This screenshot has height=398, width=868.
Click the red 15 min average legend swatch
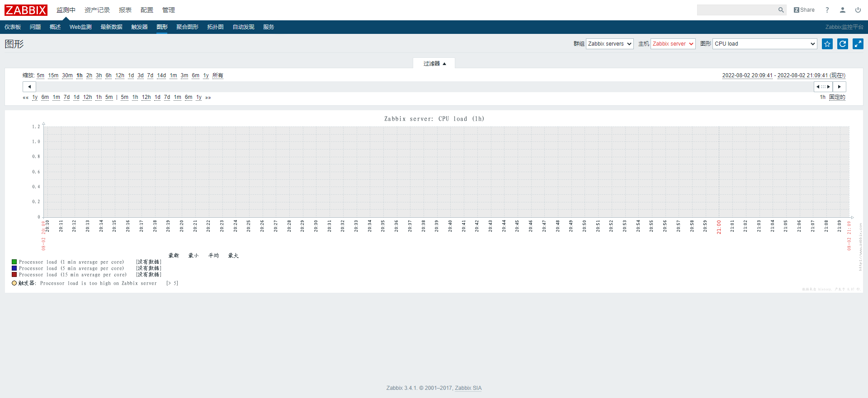(14, 275)
